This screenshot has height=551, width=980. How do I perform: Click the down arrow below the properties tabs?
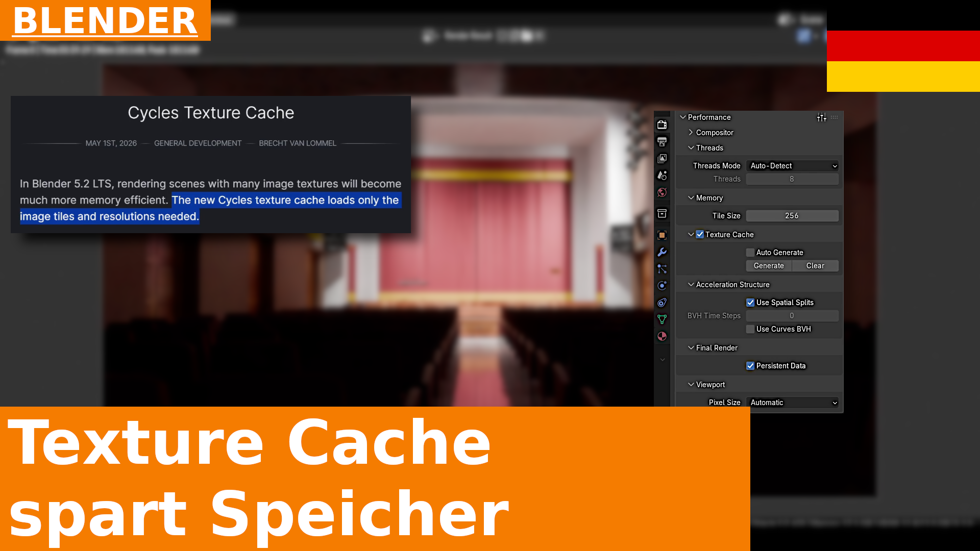tap(662, 360)
